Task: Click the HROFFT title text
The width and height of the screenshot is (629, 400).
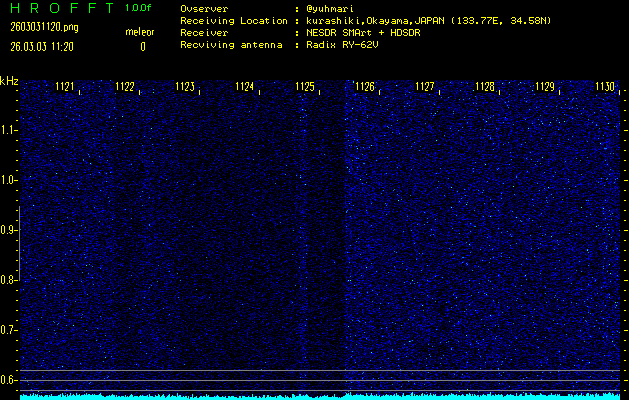Action: pyautogui.click(x=62, y=8)
